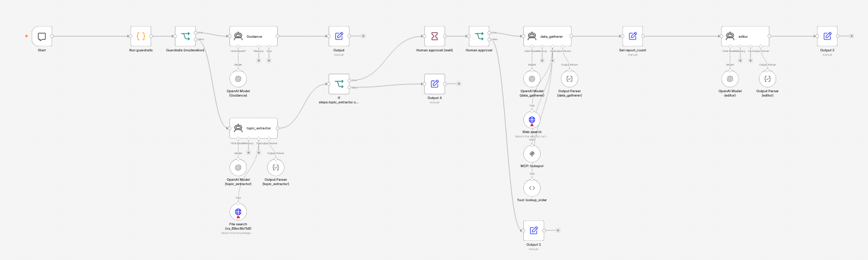This screenshot has height=260, width=868.
Task: Add Memory to data_gatherer plus button
Action: (542, 61)
